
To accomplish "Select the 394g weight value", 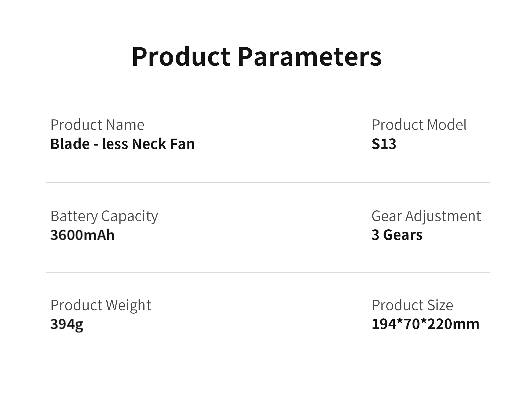I will point(66,324).
